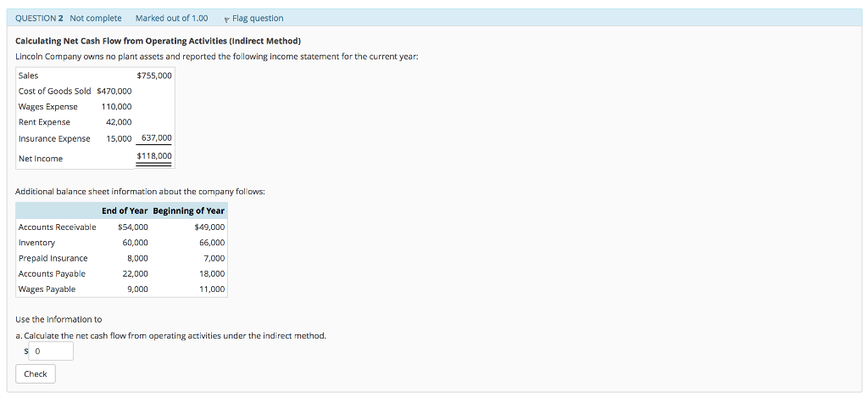Click the net cash flow answer field
Viewport: 868px width, 398px height.
51,350
